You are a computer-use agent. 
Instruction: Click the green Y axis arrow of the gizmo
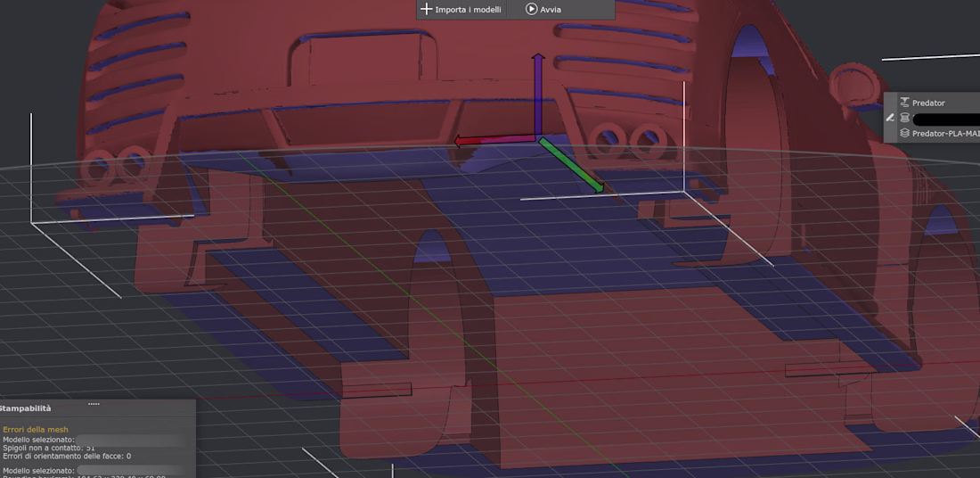[571, 165]
